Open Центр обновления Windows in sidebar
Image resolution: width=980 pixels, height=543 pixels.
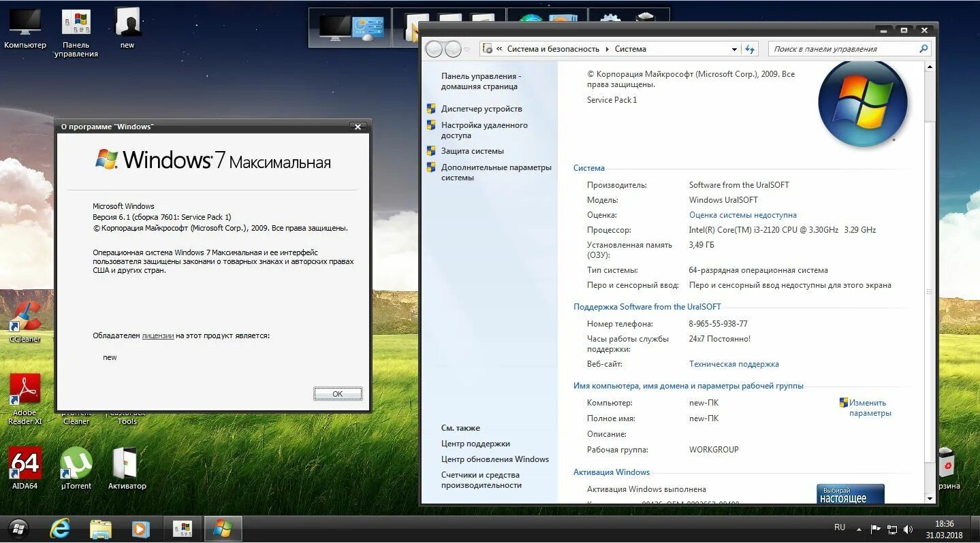point(495,459)
